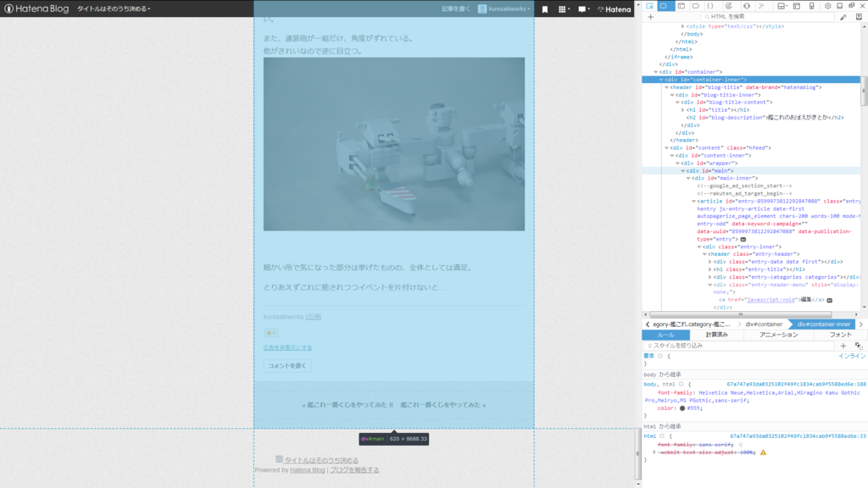Collapse the article entry node
The width and height of the screenshot is (868, 488).
click(x=693, y=202)
